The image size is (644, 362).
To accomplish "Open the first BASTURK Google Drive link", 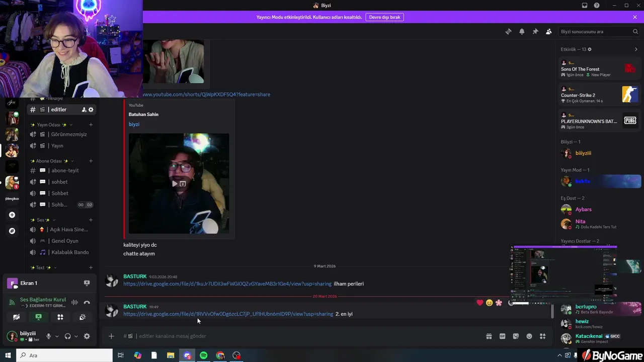I will [x=227, y=284].
